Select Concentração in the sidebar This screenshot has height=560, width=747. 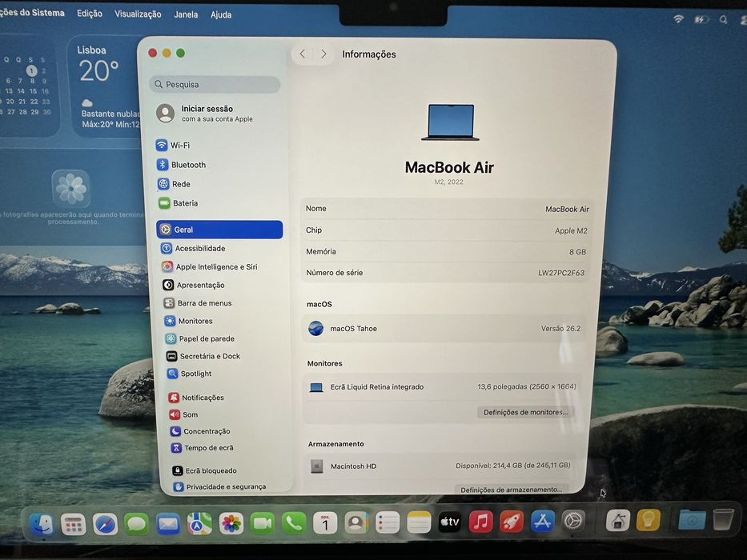click(x=201, y=431)
